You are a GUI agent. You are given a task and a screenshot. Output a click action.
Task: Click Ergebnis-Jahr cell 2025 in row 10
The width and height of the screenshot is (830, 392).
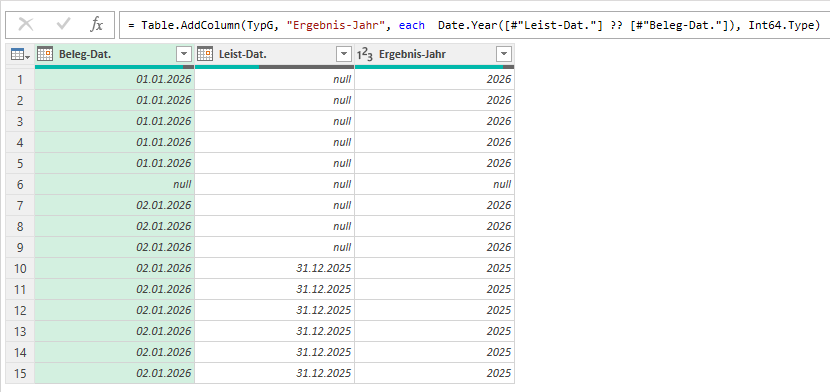435,268
